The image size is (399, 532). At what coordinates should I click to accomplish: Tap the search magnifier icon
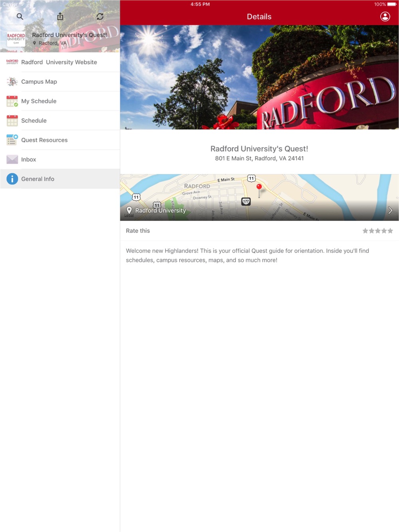(20, 16)
